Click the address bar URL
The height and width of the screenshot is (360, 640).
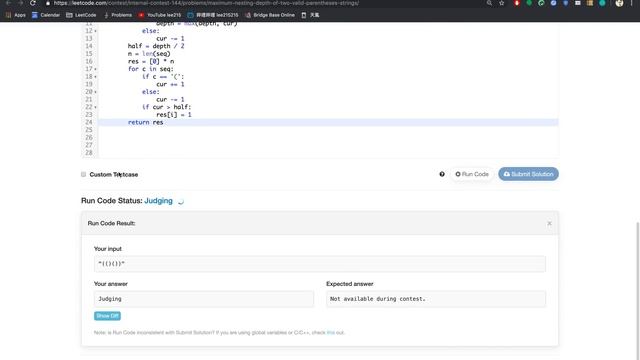[x=206, y=3]
